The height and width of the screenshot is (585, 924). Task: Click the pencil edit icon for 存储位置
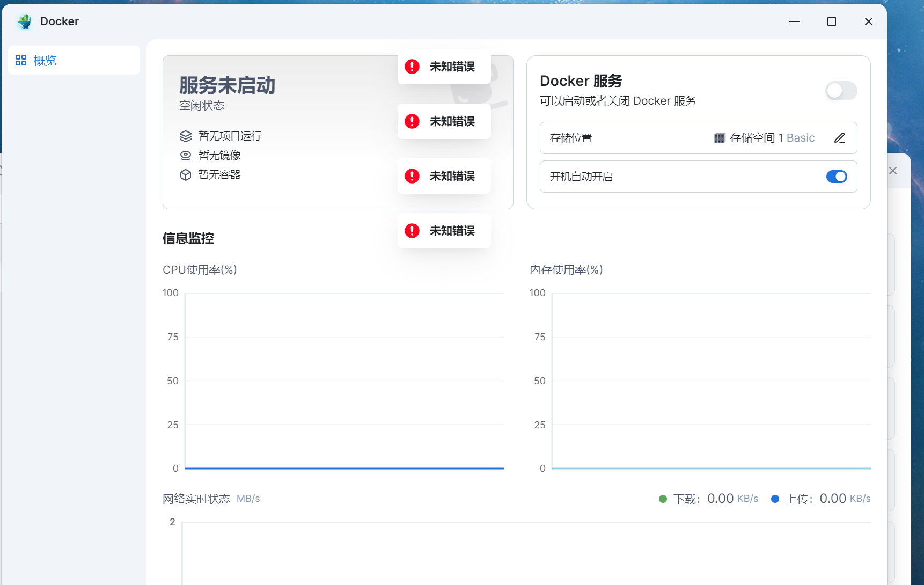click(x=840, y=138)
